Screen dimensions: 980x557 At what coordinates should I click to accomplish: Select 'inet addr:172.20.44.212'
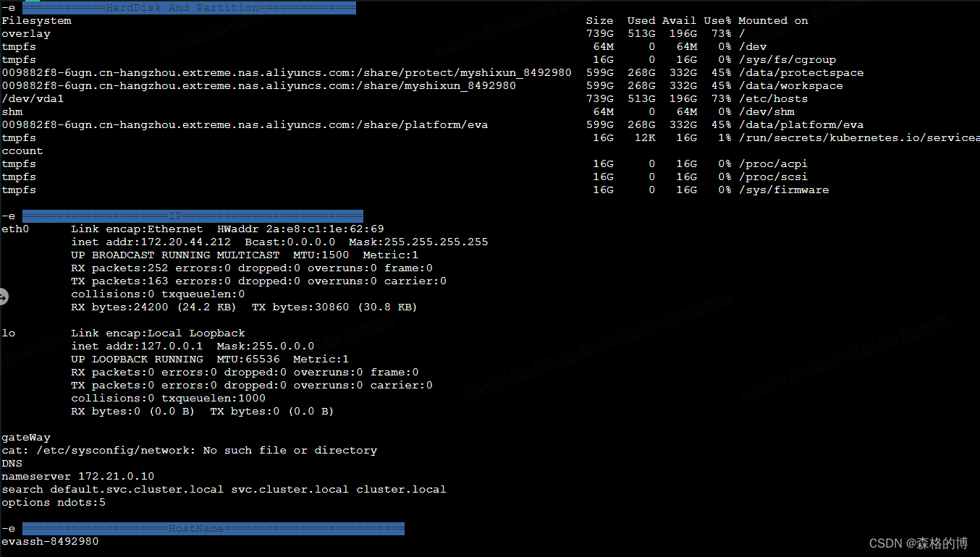[151, 242]
